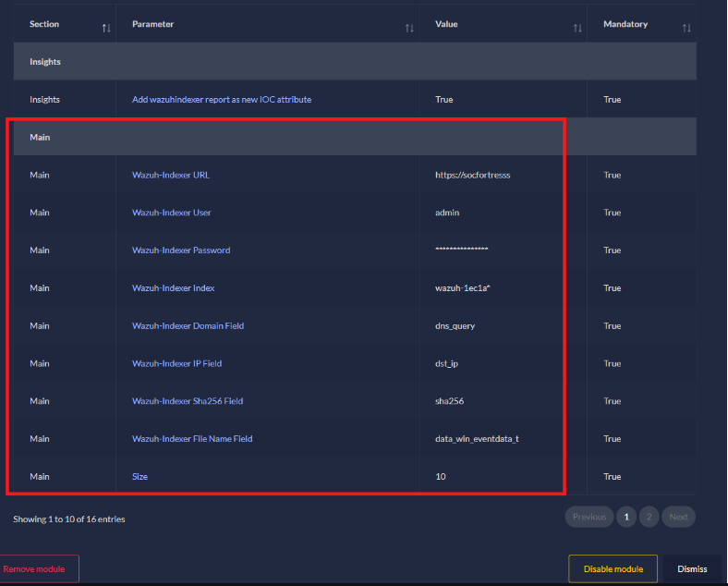Open the Wazuh-Indexer Password parameter

tap(181, 250)
